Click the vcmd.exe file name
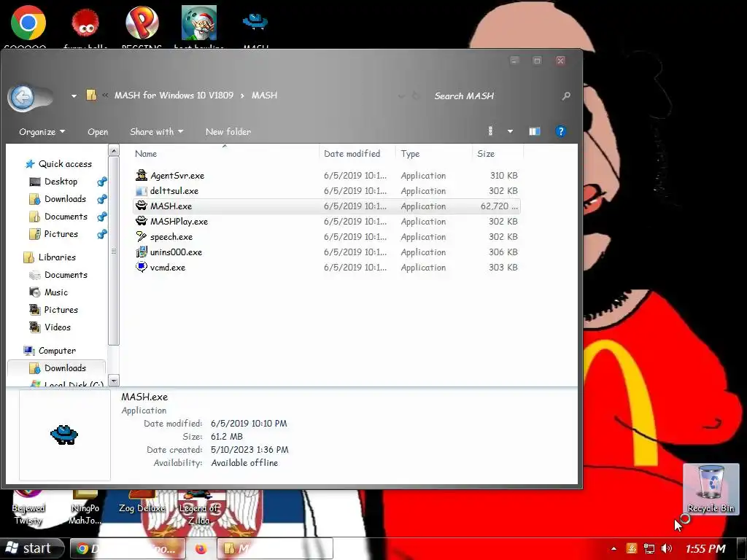Screen dimensions: 747x560 (168, 268)
